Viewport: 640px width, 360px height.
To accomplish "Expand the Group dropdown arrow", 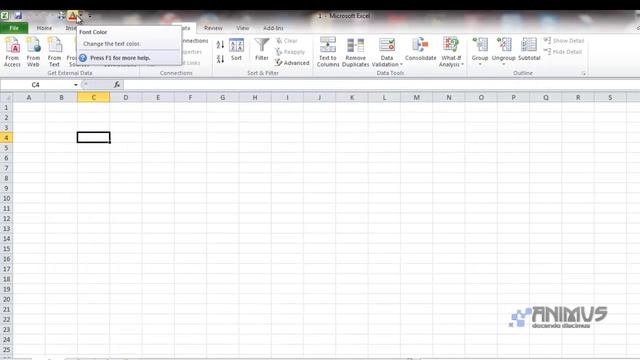I will (480, 64).
